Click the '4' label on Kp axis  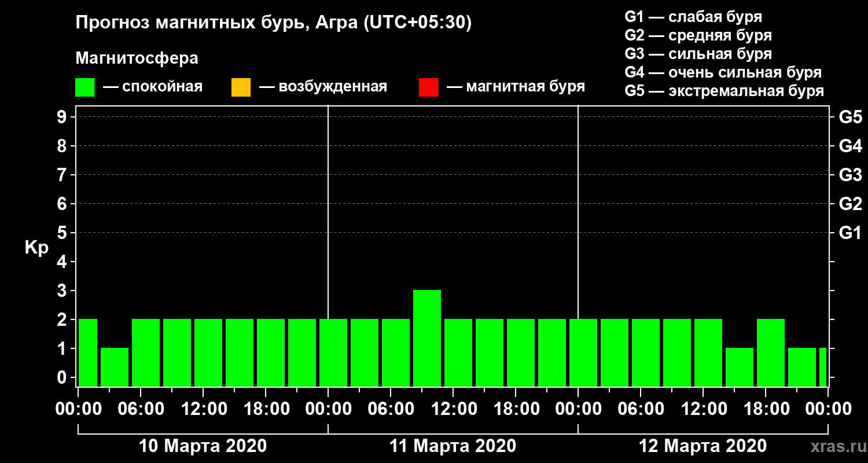click(x=63, y=262)
